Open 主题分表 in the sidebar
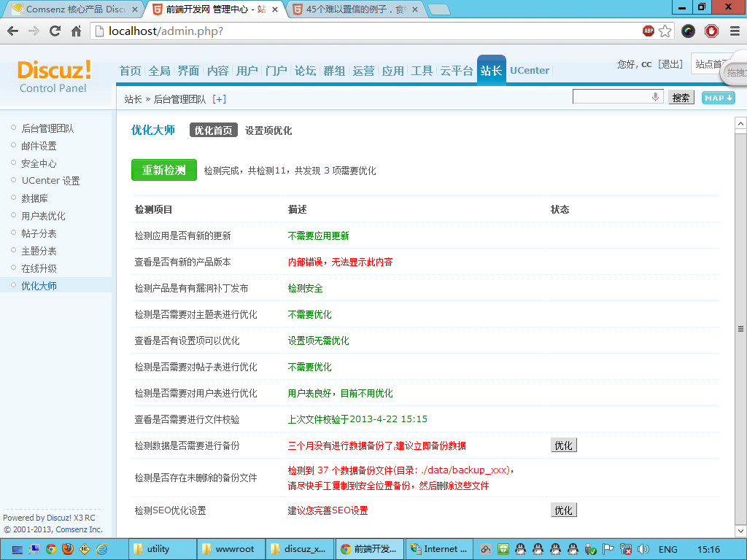 [x=39, y=251]
